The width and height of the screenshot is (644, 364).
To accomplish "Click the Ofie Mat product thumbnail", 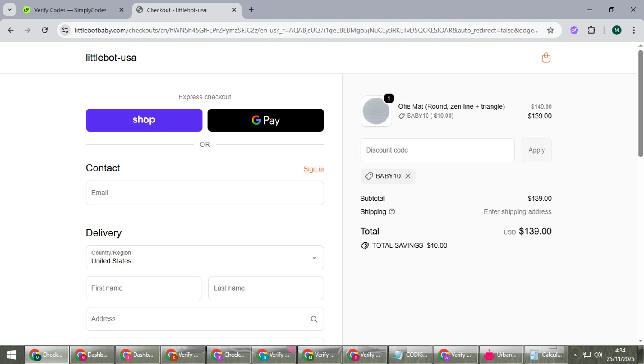I will coord(376,111).
